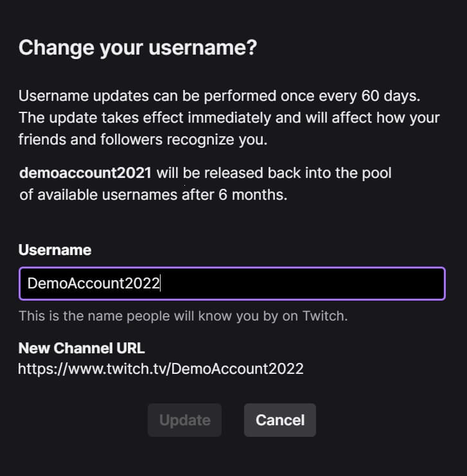This screenshot has height=476, width=467.
Task: Click the "Username" label above the field
Action: coord(55,250)
